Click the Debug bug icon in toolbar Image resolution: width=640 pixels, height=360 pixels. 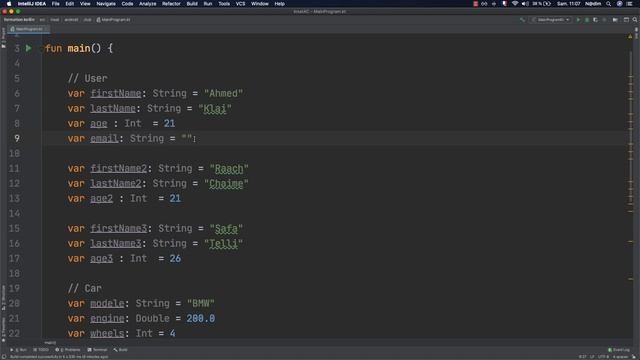pos(587,20)
